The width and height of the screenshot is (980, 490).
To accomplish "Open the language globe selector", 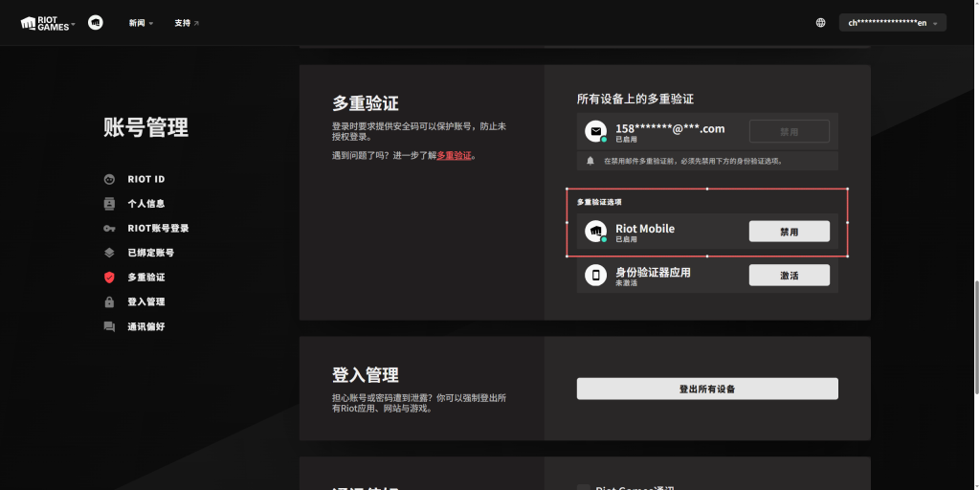I will tap(820, 23).
